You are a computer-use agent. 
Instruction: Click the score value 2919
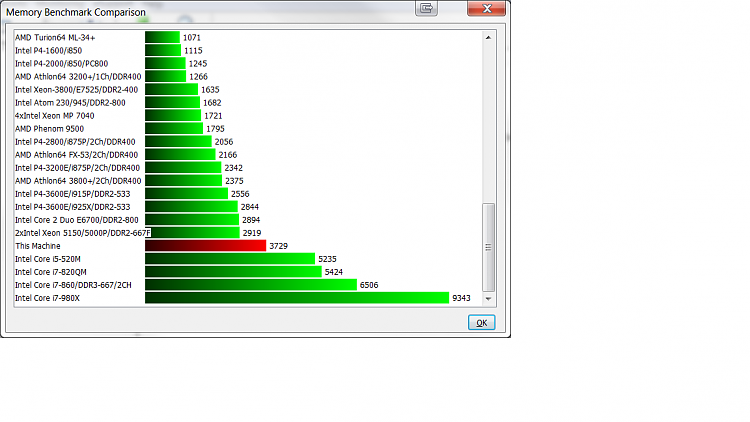252,233
